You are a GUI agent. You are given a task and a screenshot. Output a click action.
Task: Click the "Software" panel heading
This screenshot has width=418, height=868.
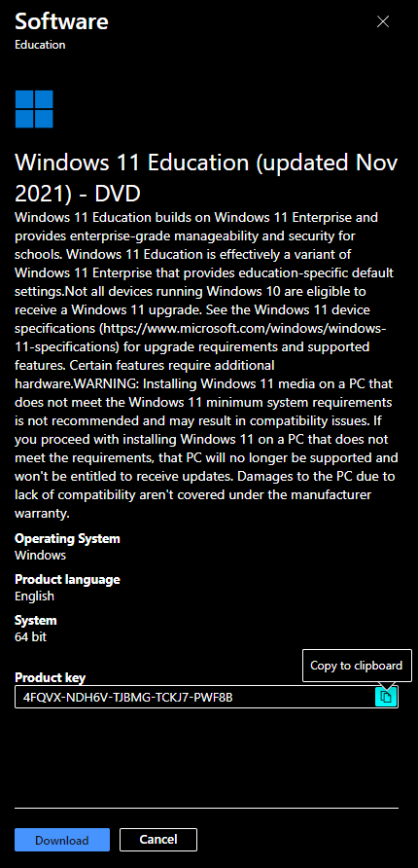(61, 21)
